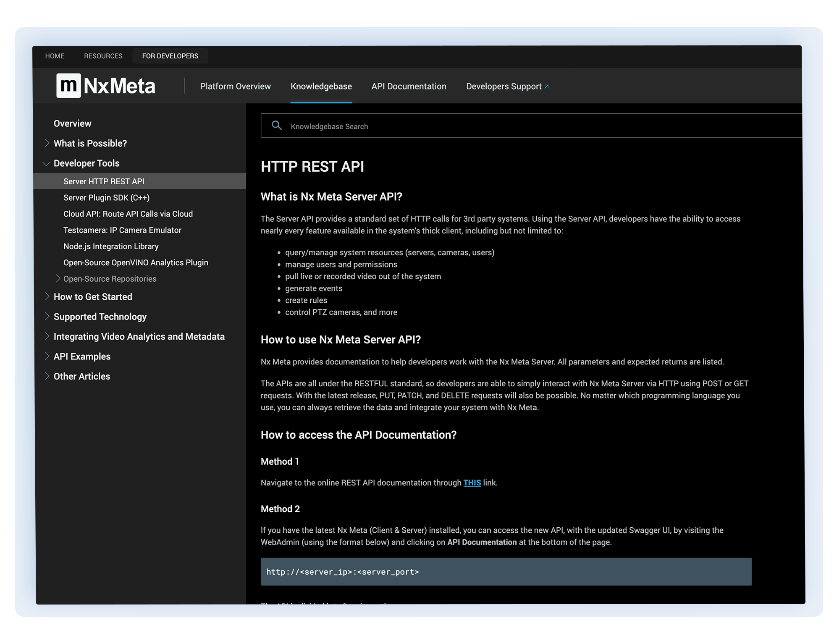The image size is (834, 644).
Task: Click the Cloud API Route API Calls item
Action: 127,214
